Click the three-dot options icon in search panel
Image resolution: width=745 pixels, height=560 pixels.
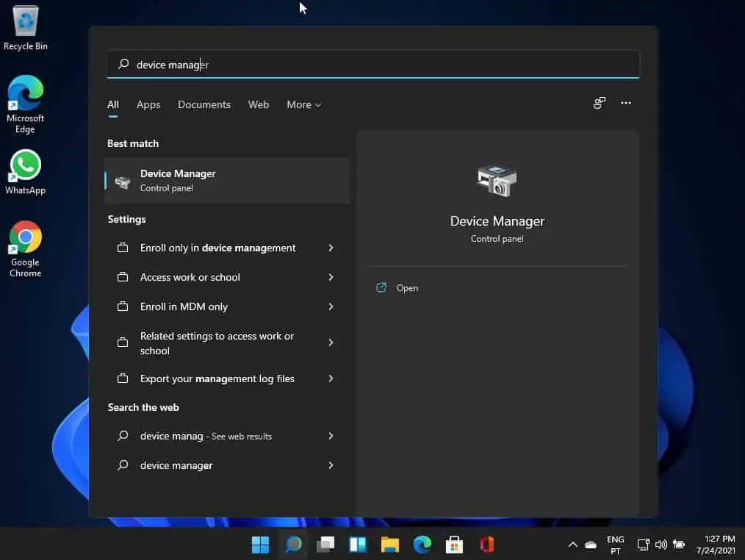tap(626, 104)
